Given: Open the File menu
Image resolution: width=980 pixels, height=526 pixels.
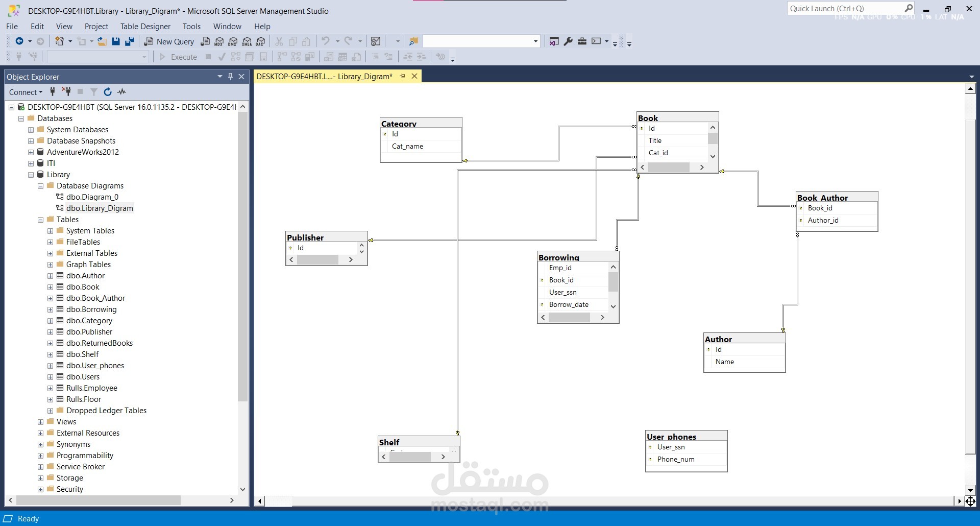Looking at the screenshot, I should [12, 26].
